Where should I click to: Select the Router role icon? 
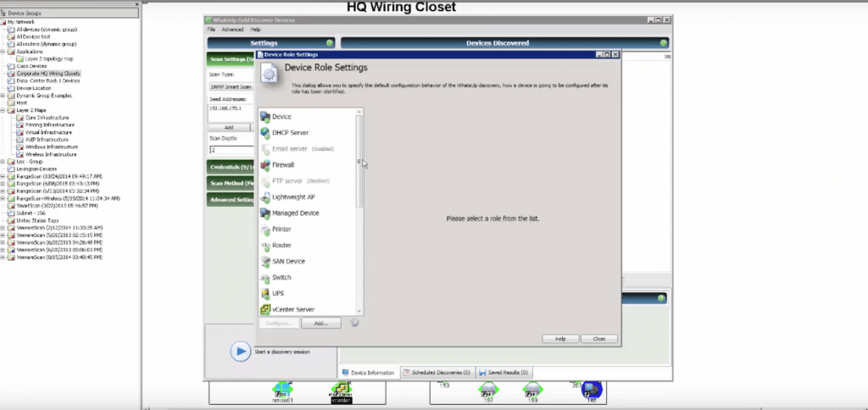point(265,245)
